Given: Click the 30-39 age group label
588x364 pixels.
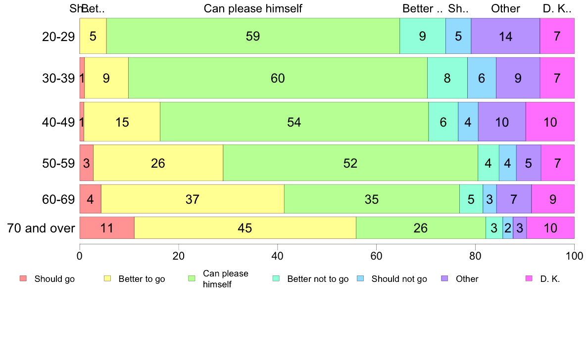Looking at the screenshot, I should point(58,78).
